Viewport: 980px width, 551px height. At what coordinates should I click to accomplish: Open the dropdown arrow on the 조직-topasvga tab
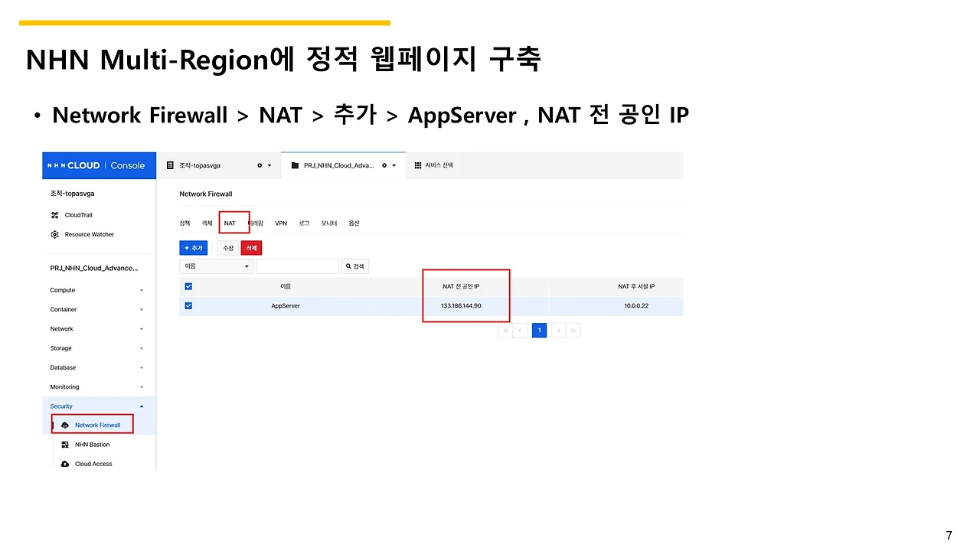[x=269, y=165]
